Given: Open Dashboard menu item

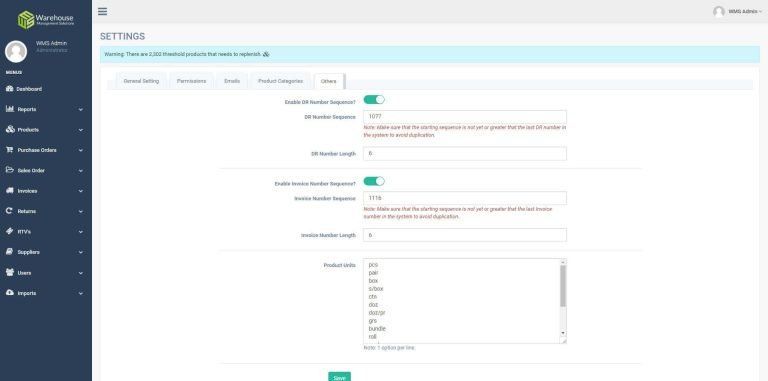Looking at the screenshot, I should (x=29, y=89).
